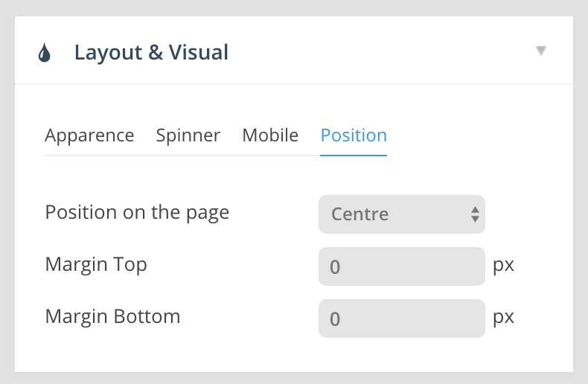Click the 0 value in Margin Top
Image resolution: width=588 pixels, height=384 pixels.
click(x=335, y=267)
